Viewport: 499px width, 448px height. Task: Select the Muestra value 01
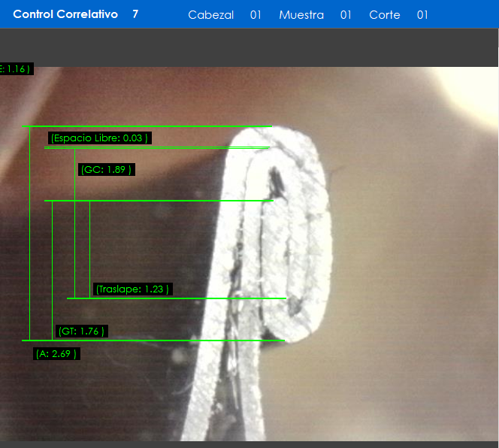[346, 15]
